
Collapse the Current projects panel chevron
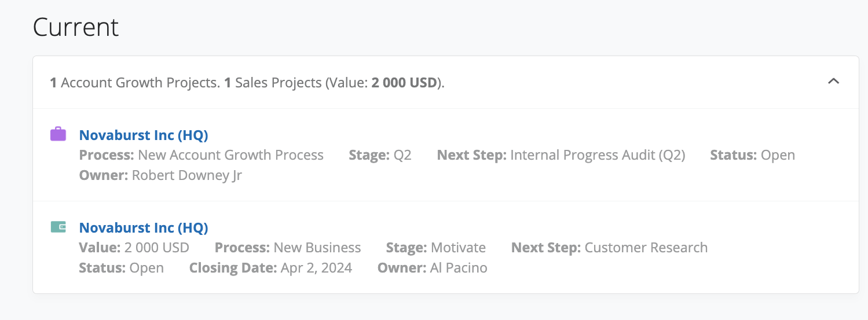[x=833, y=82]
